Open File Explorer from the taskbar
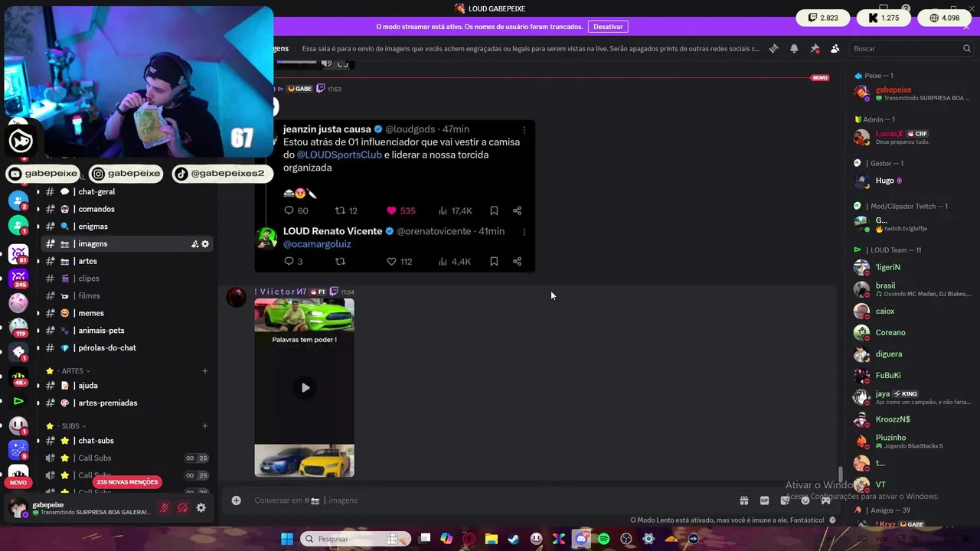This screenshot has width=980, height=551. click(492, 539)
